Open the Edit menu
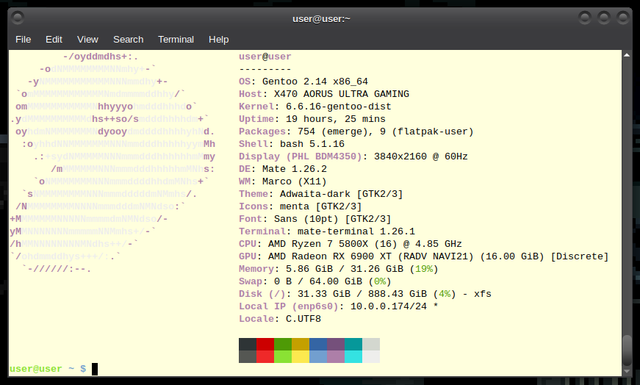This screenshot has height=385, width=640. tap(53, 40)
